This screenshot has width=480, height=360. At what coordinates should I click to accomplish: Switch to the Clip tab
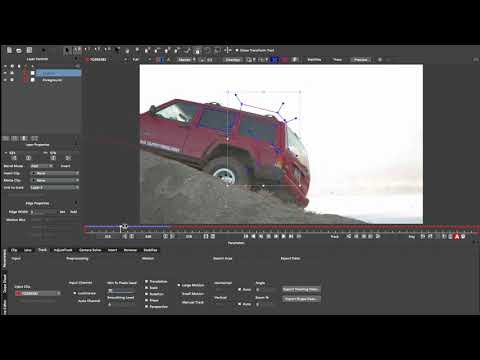click(x=14, y=250)
